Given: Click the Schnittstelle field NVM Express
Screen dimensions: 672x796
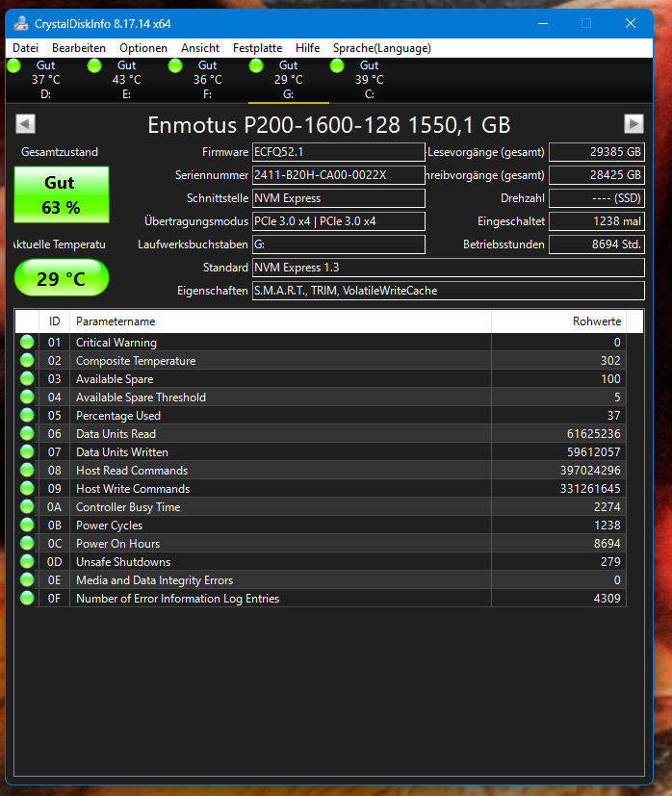Looking at the screenshot, I should point(338,198).
